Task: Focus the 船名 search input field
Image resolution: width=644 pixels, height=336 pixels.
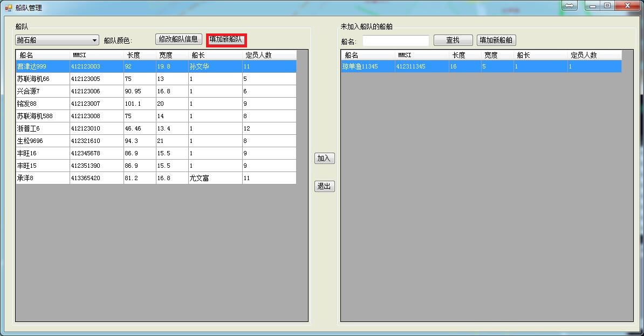Action: (x=395, y=41)
